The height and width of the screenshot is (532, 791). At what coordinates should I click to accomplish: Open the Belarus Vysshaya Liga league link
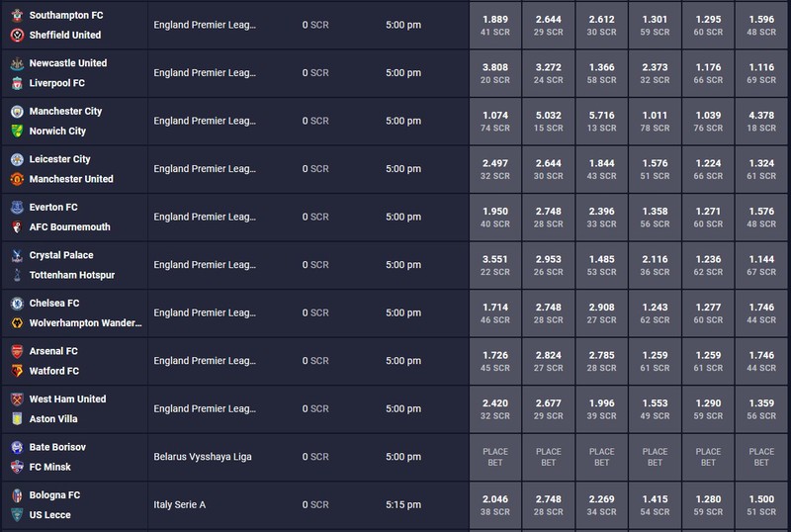click(203, 457)
